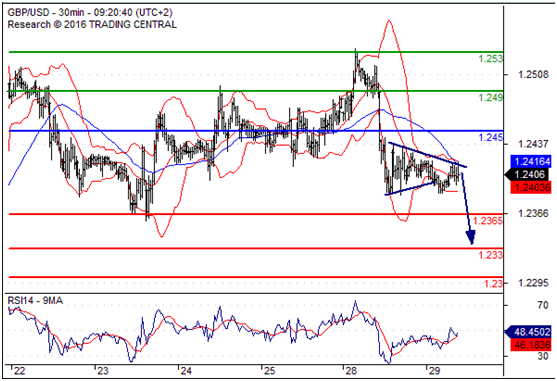Click the 1.2508 price axis label

533,75
